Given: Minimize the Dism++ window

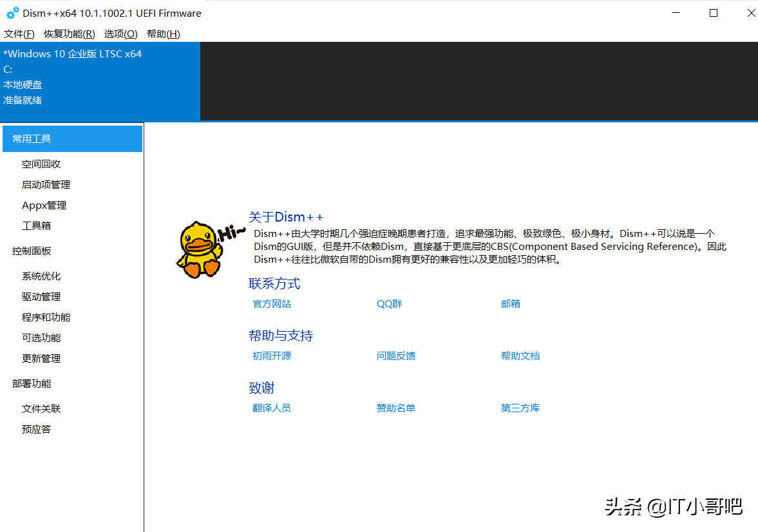Looking at the screenshot, I should tap(676, 13).
